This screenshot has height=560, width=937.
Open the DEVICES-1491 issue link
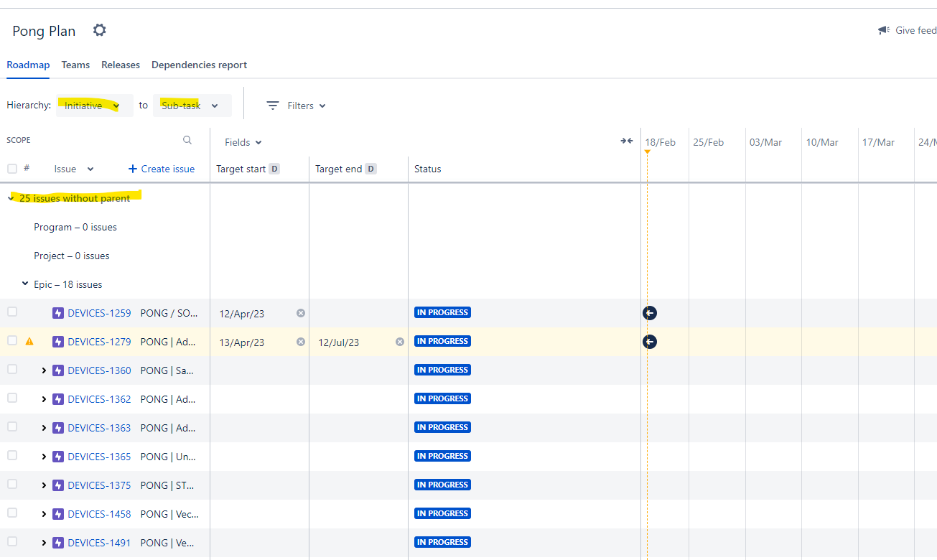(x=99, y=543)
